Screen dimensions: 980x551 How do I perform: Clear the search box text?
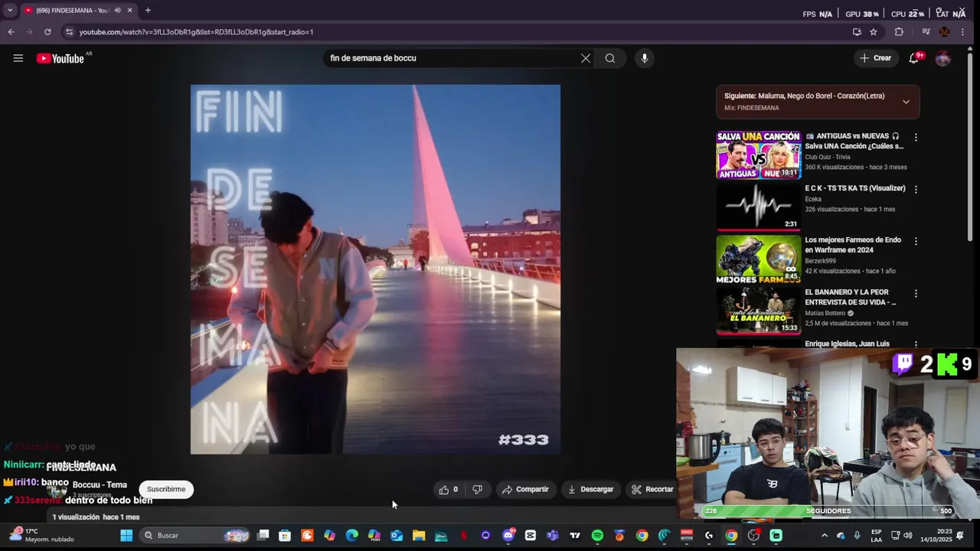click(x=586, y=58)
